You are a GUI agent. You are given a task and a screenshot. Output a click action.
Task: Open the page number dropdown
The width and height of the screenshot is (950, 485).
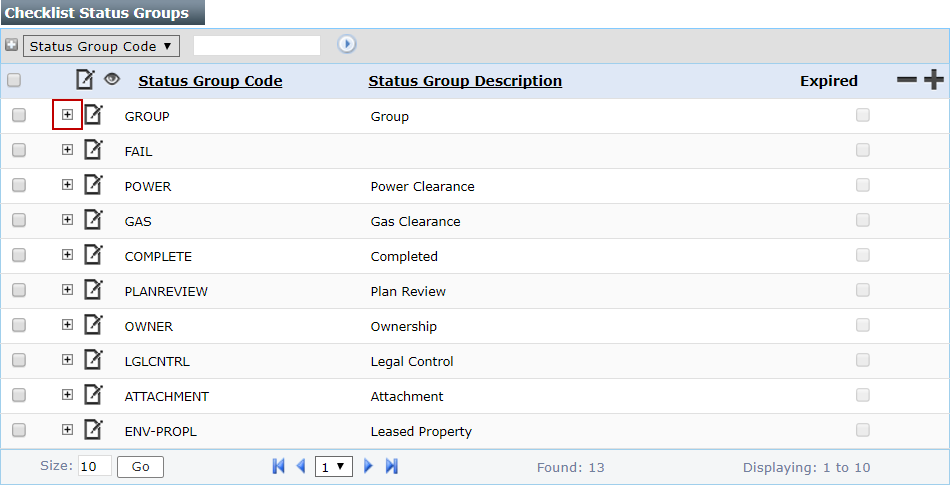333,466
